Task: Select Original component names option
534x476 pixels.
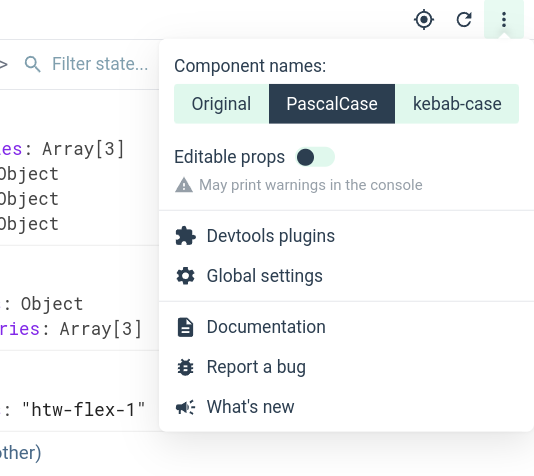Action: (x=221, y=104)
